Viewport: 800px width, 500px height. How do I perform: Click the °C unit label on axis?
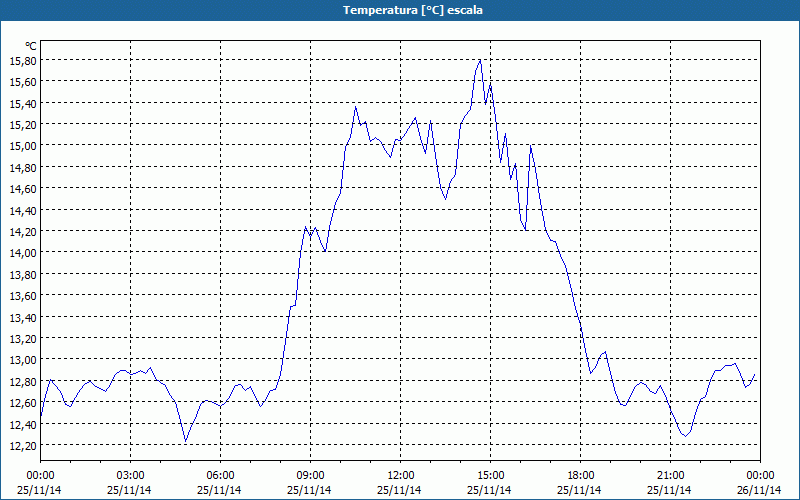[x=31, y=46]
